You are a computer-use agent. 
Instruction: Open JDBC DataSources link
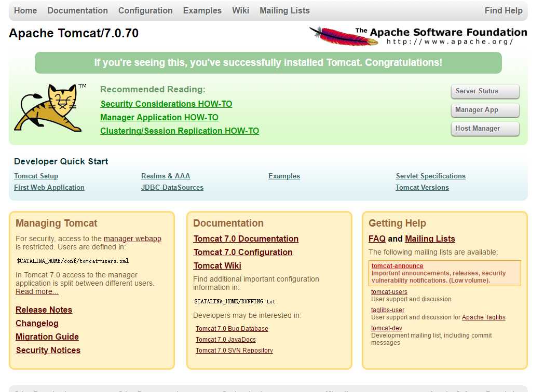(x=172, y=187)
